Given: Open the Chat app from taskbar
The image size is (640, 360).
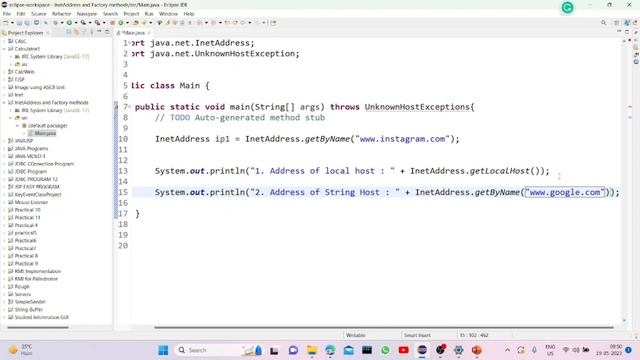Looking at the screenshot, I should click(293, 350).
